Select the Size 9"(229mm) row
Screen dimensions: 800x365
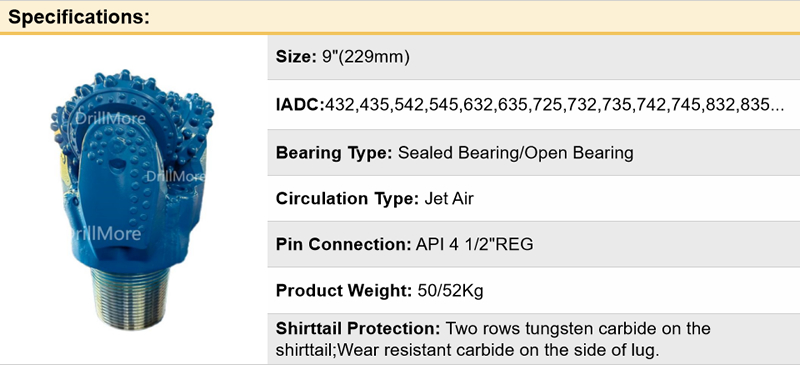(x=534, y=57)
